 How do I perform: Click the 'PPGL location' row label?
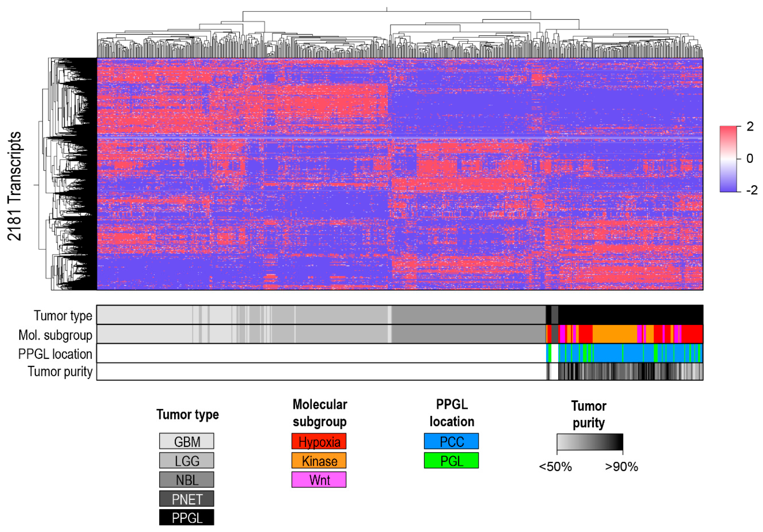tap(55, 354)
